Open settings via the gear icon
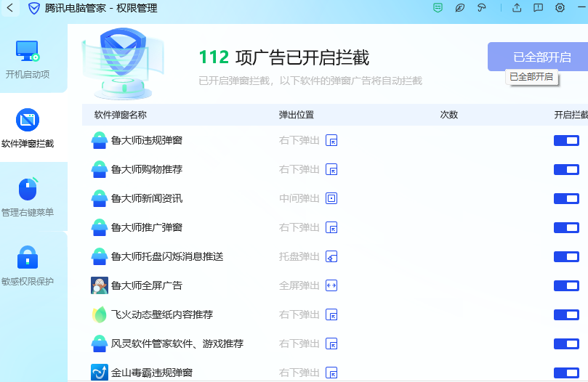 (x=560, y=8)
